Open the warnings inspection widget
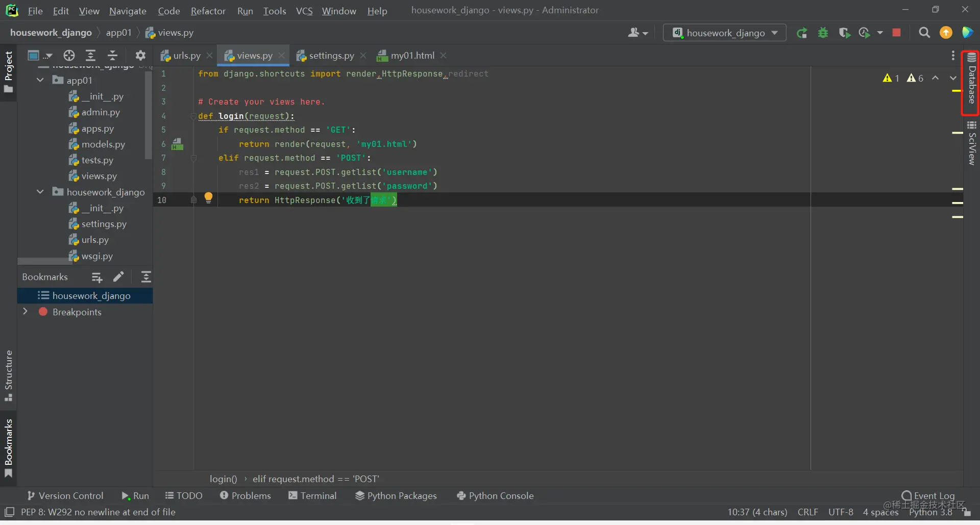The height and width of the screenshot is (525, 980). pyautogui.click(x=903, y=78)
